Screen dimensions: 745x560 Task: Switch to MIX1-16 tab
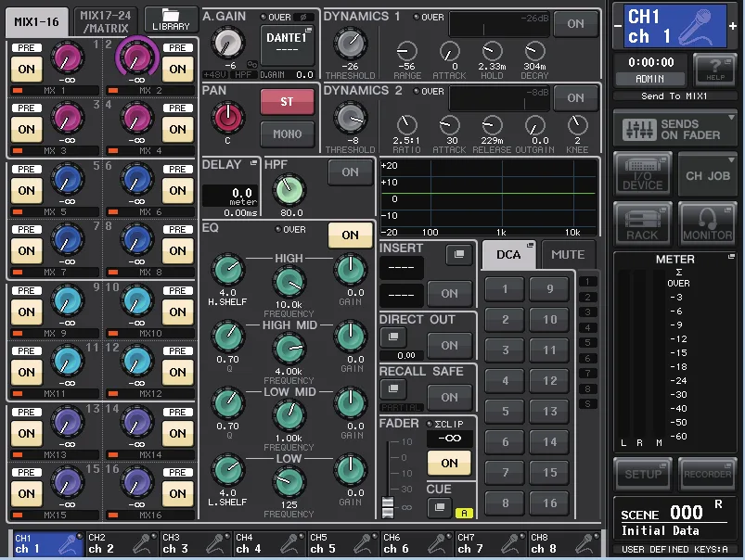pos(37,22)
